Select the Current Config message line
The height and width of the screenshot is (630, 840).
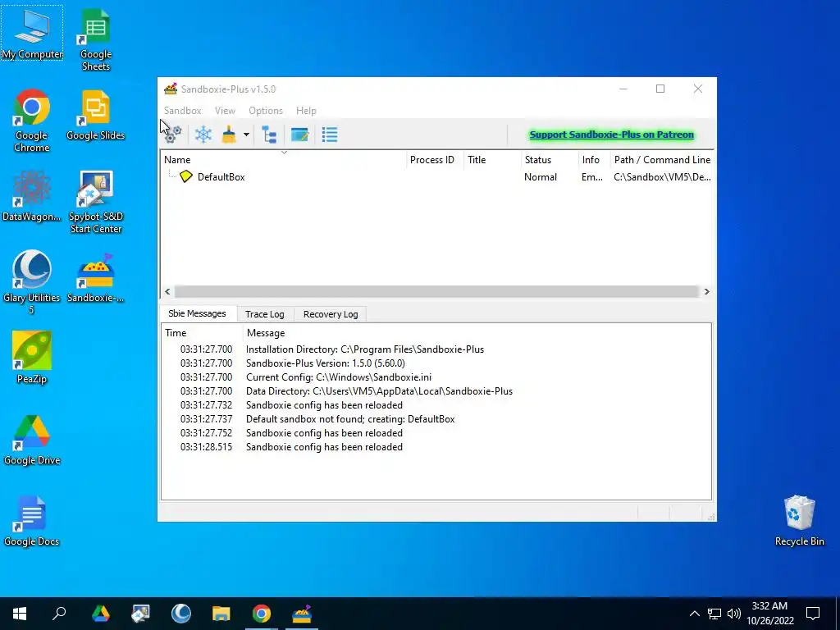436,377
